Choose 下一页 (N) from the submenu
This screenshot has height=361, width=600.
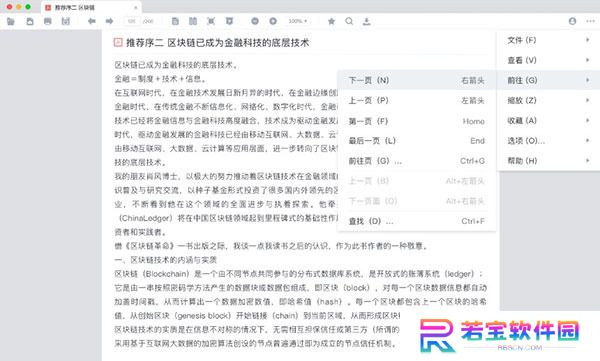tap(417, 80)
